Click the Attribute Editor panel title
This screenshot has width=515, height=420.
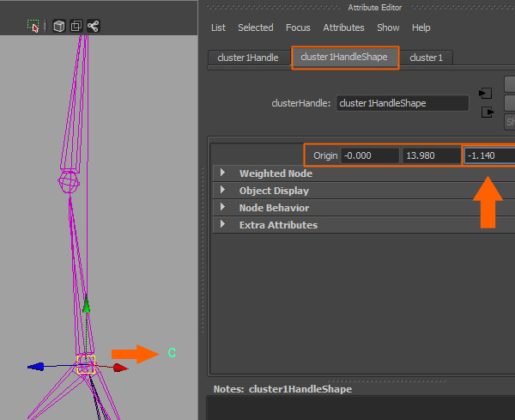pyautogui.click(x=375, y=8)
